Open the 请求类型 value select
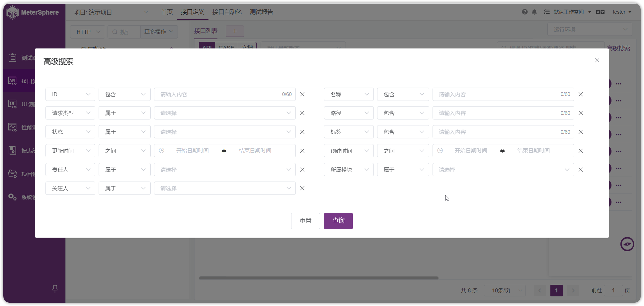 tap(225, 113)
